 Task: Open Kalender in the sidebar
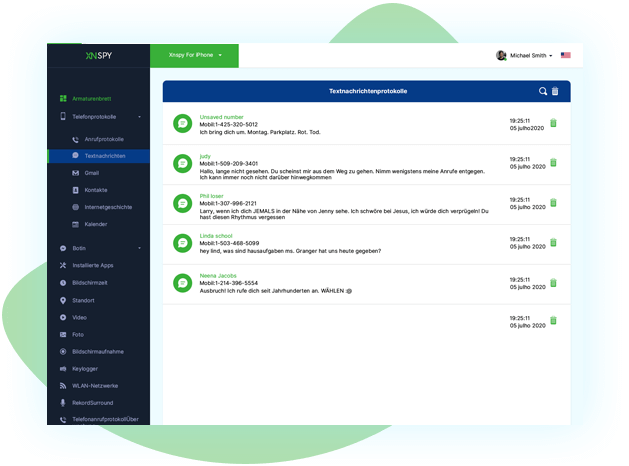coord(96,224)
